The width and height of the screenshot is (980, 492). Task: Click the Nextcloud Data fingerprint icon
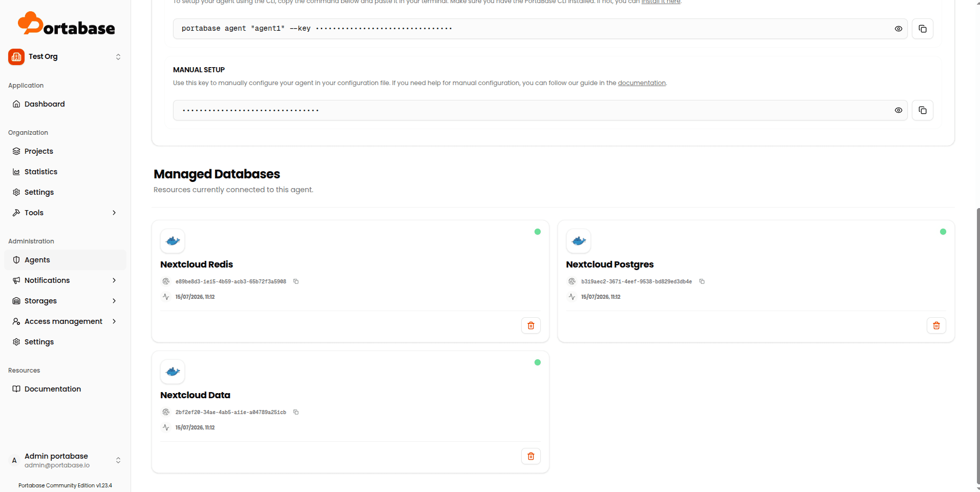(166, 412)
